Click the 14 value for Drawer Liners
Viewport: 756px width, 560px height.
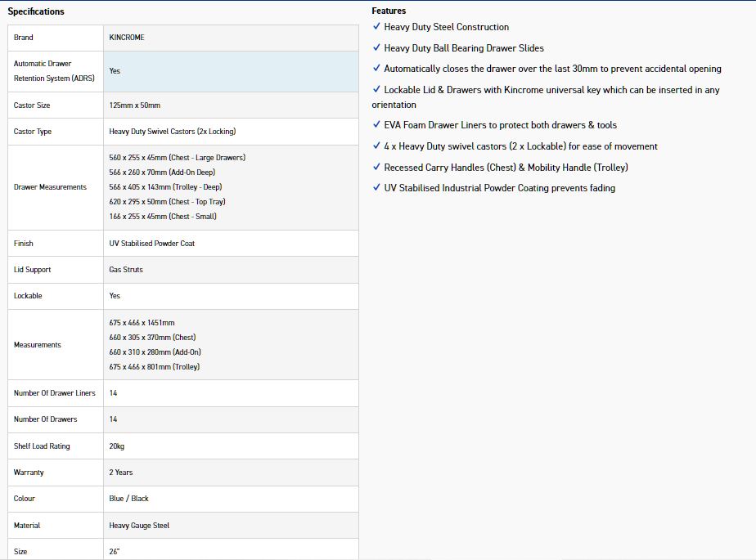113,393
